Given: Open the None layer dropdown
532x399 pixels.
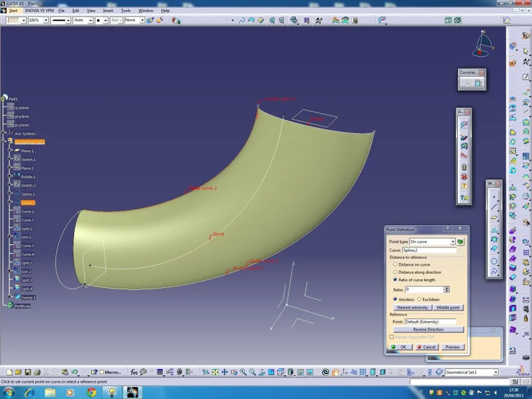Looking at the screenshot, I should 142,21.
